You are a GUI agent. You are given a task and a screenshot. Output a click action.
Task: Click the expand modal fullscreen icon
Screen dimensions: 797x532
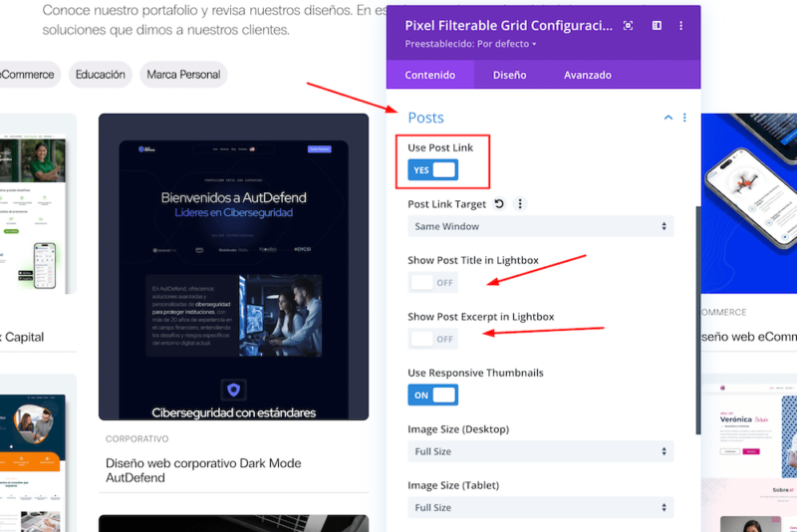point(628,26)
